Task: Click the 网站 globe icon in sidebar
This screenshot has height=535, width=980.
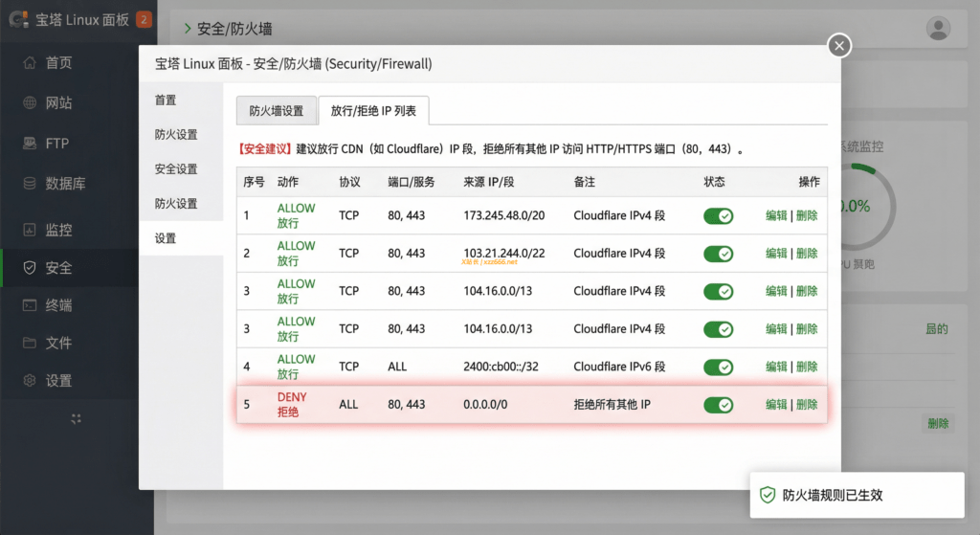Action: tap(30, 102)
